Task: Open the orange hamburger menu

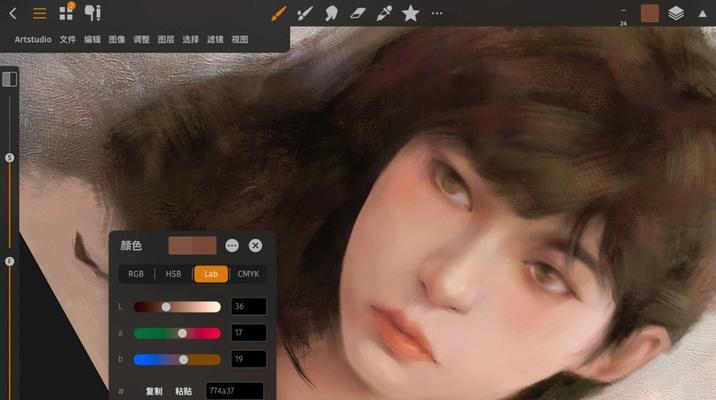Action: pyautogui.click(x=40, y=13)
